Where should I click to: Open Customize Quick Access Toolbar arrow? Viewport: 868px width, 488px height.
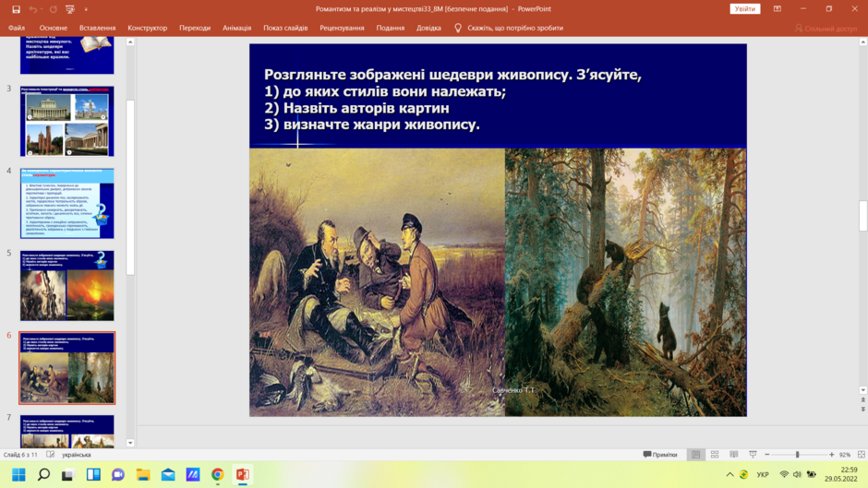pos(86,9)
